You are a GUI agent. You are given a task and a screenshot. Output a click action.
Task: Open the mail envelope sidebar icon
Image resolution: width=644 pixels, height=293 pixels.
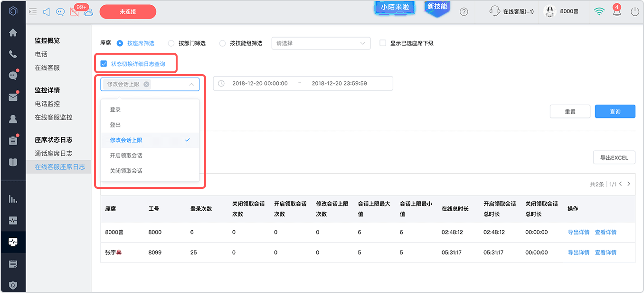click(x=13, y=97)
